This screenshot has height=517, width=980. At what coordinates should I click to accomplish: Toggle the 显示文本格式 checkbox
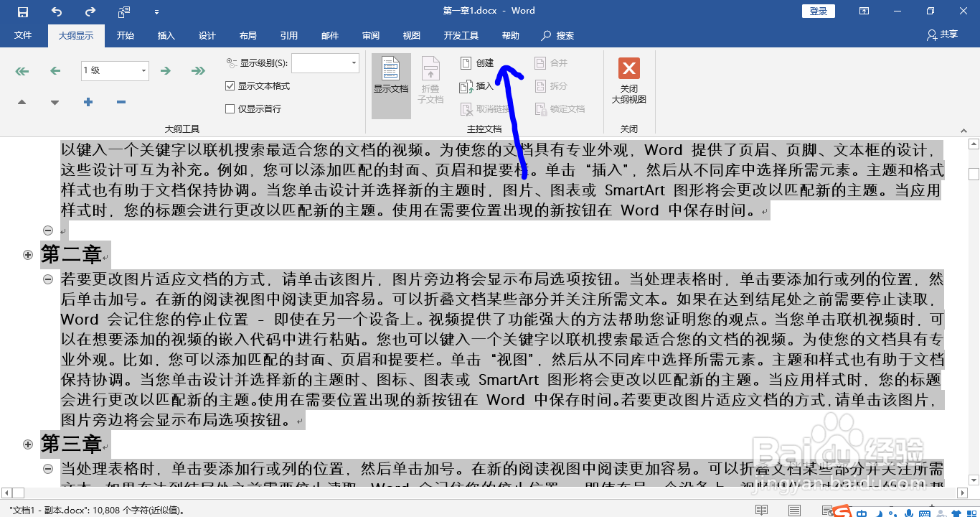pos(230,86)
